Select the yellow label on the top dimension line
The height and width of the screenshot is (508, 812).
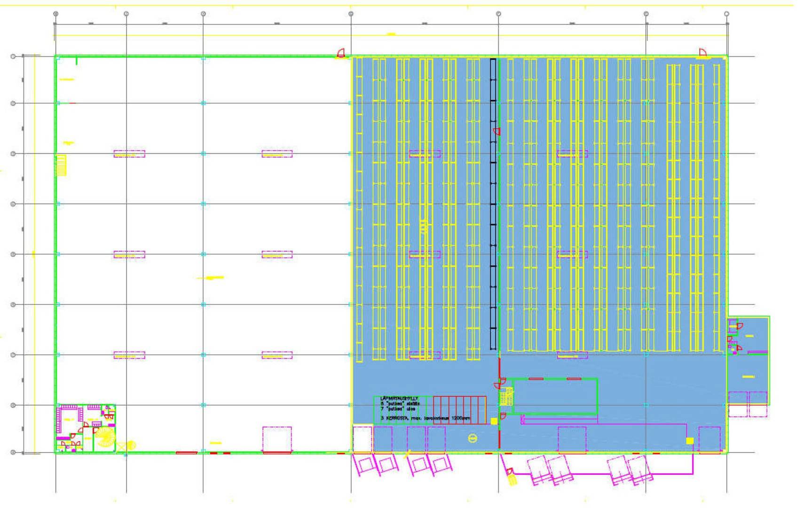(391, 34)
